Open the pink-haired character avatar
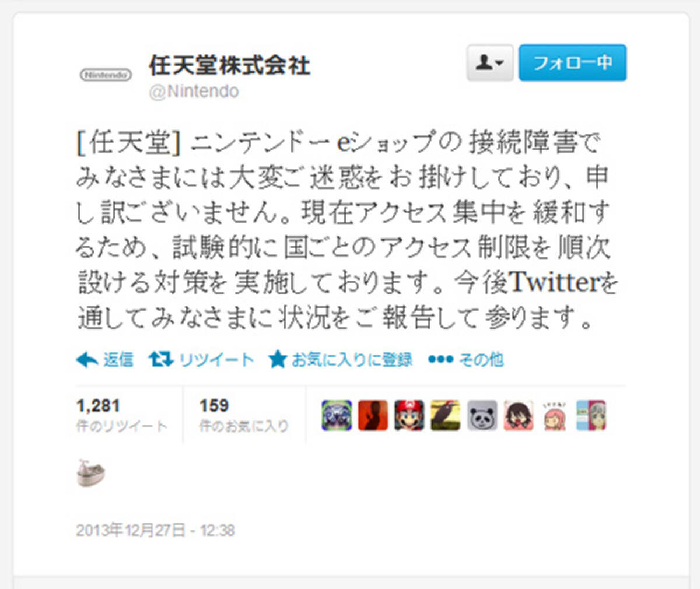The height and width of the screenshot is (589, 700). pos(554,416)
